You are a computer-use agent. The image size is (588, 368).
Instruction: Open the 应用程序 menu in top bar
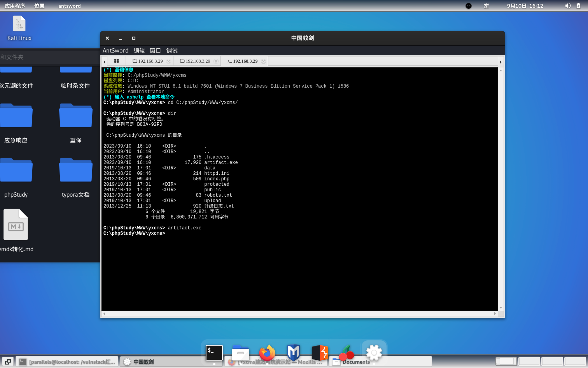[15, 6]
